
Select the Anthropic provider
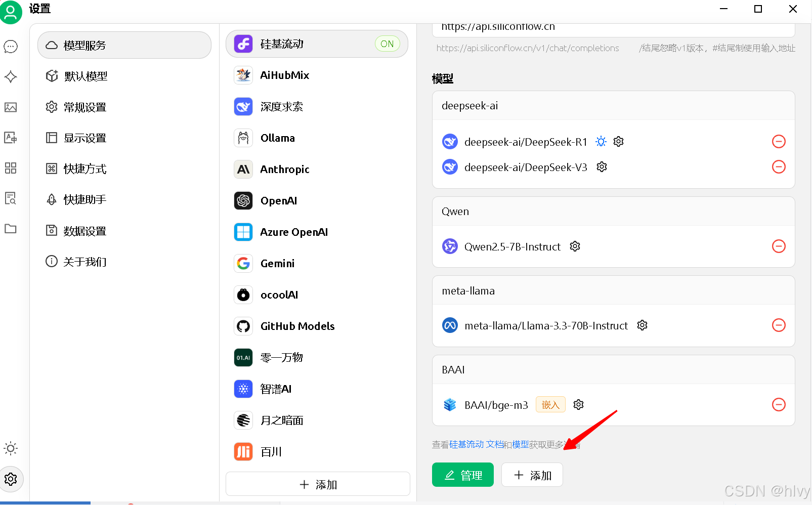[317, 170]
